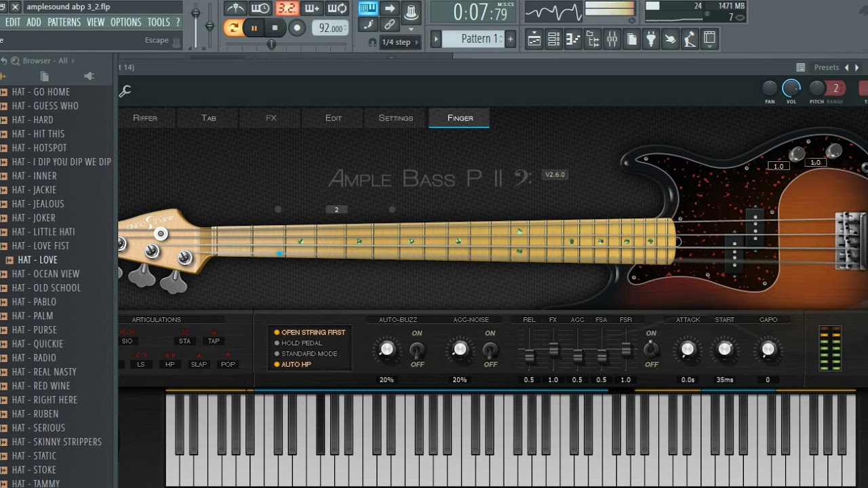Screen dimensions: 868x488
Task: Toggle the 3.2.1 countdown before recording
Action: click(x=286, y=8)
